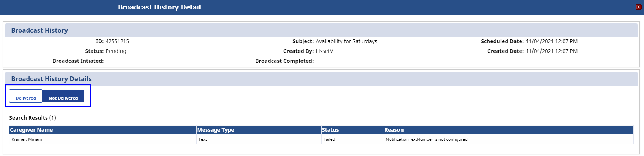Click the Search Results (1) label

pos(33,118)
